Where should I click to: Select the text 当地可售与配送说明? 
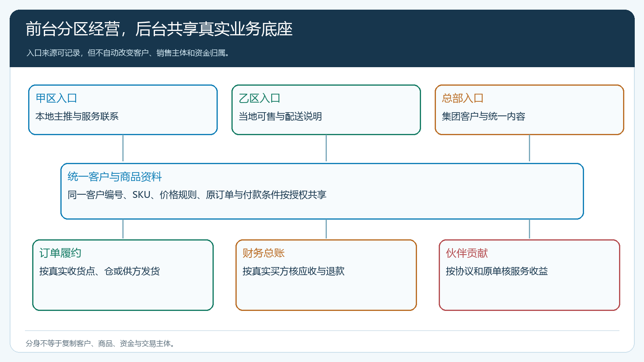point(280,116)
